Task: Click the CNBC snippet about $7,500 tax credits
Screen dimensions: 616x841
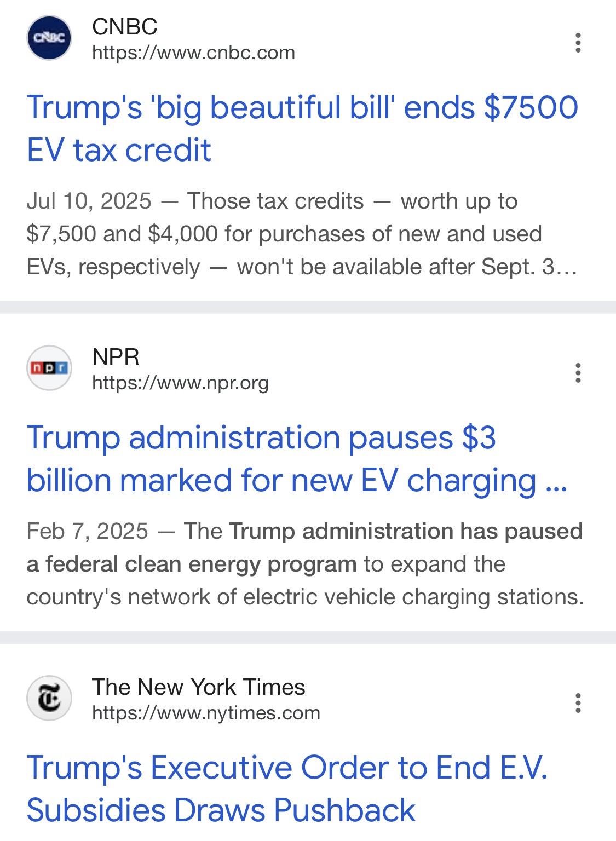Action: (284, 234)
